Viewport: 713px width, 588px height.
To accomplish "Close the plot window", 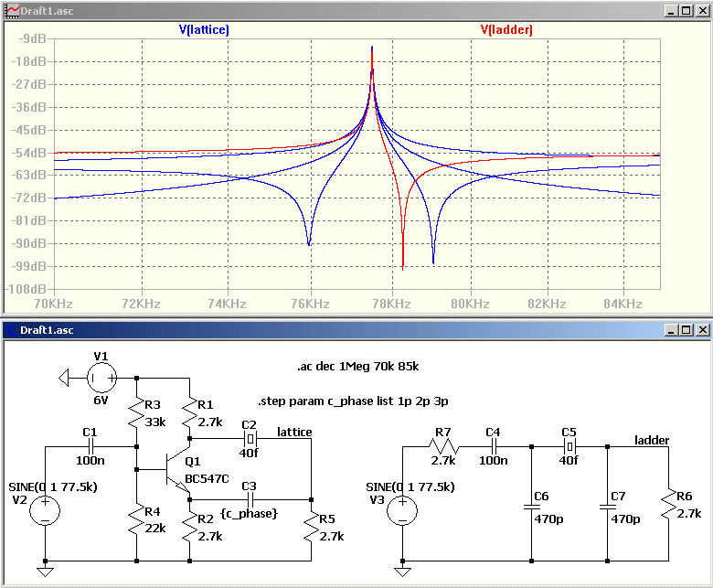I will coord(703,11).
